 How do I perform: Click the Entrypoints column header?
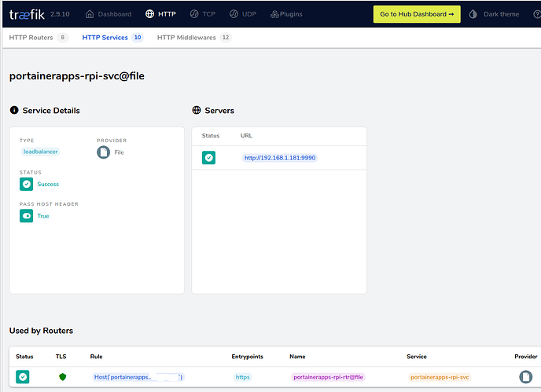(248, 357)
